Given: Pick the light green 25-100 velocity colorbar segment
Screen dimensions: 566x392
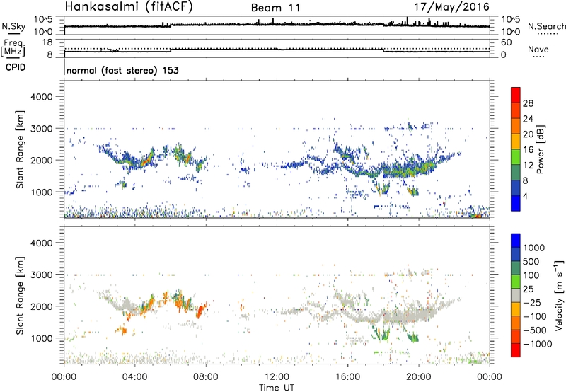Looking at the screenshot, I should coord(516,282).
